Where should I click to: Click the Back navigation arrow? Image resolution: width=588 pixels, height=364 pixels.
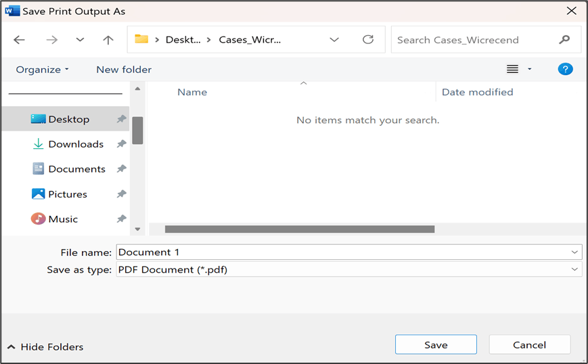(x=19, y=40)
